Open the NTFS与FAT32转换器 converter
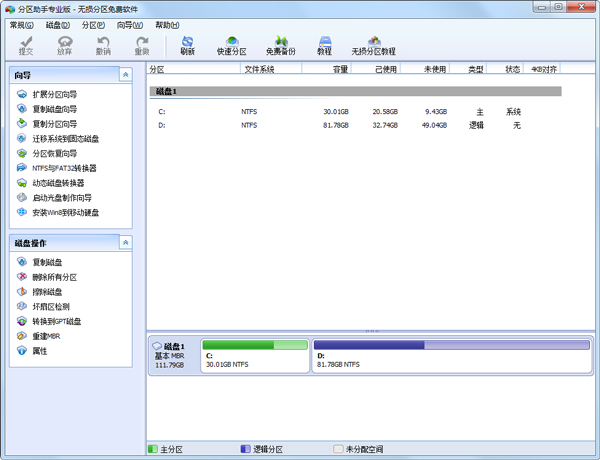The height and width of the screenshot is (460, 600). (64, 168)
